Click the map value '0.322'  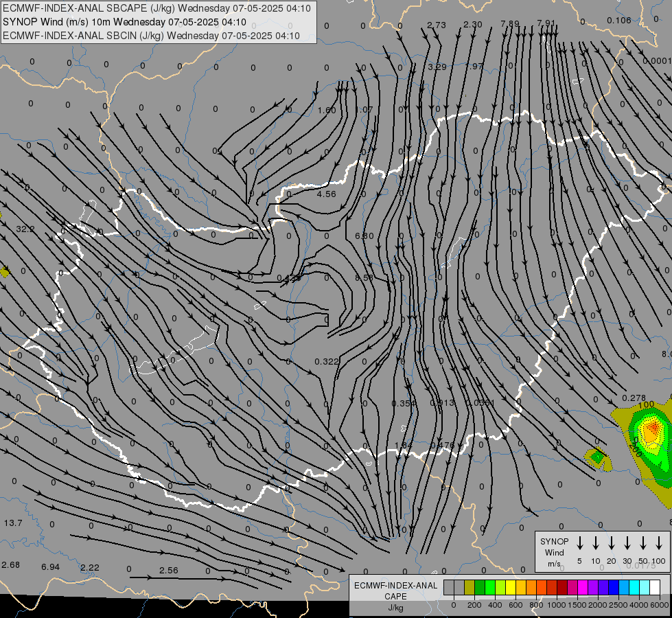coord(327,362)
